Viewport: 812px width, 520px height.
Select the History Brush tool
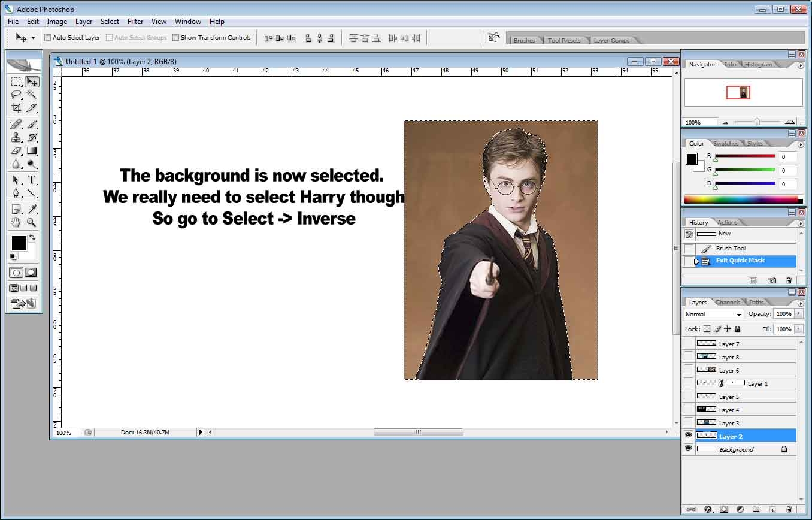[x=32, y=138]
